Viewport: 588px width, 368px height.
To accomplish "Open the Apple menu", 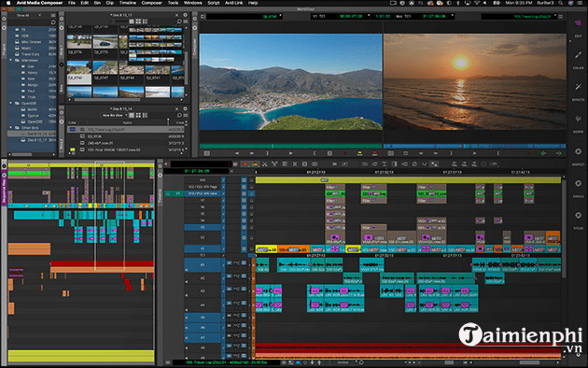I will (8, 3).
